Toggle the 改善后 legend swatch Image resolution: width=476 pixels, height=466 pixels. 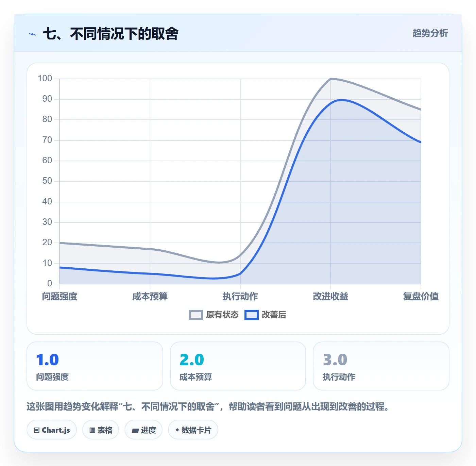252,315
